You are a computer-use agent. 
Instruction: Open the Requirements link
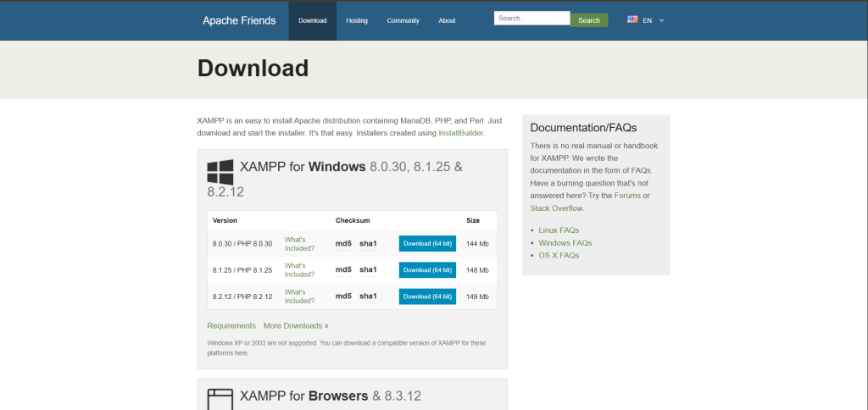(x=231, y=326)
